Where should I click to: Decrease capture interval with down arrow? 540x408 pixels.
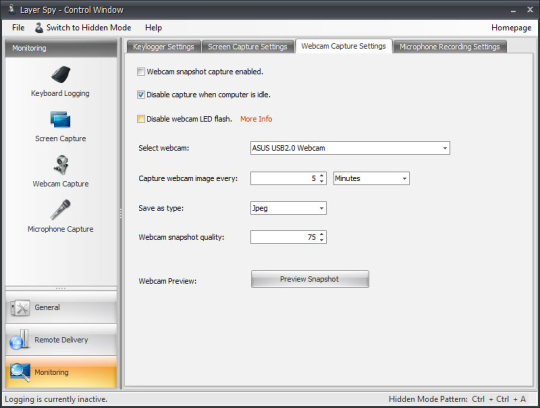coord(322,181)
